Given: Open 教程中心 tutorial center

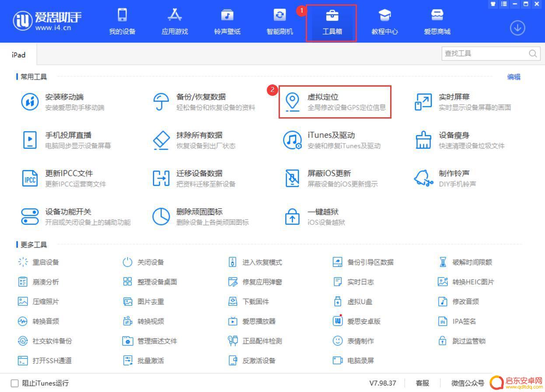Looking at the screenshot, I should 385,21.
